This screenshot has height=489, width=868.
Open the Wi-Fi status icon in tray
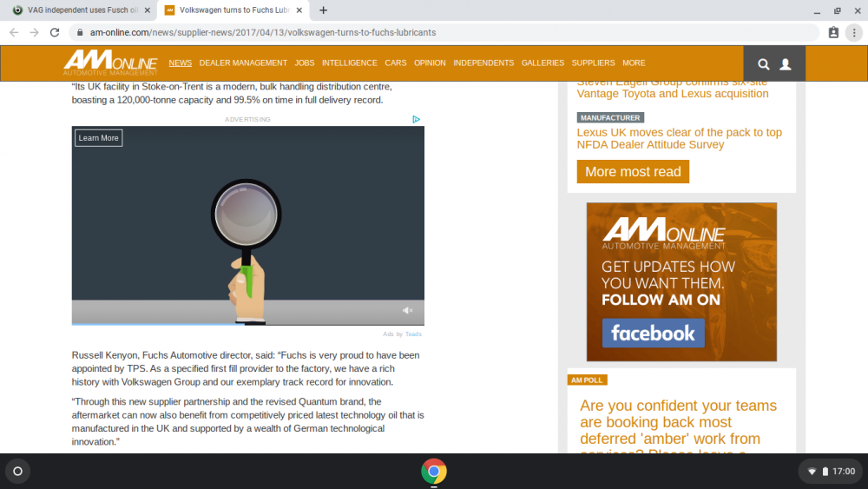(812, 472)
